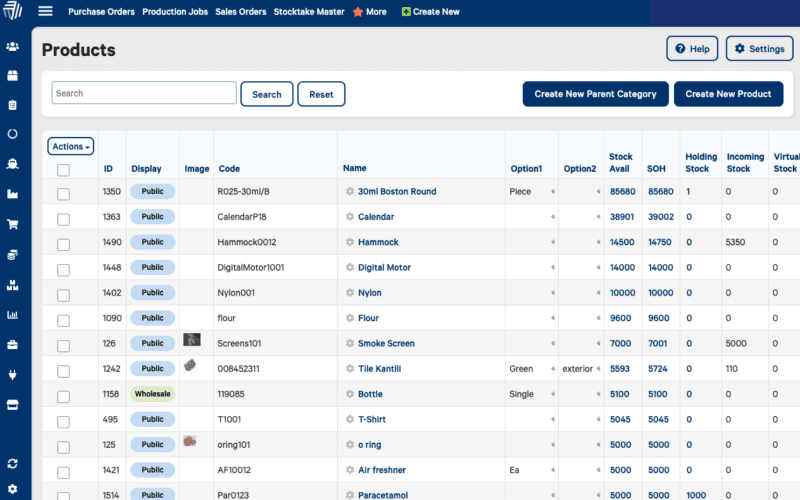Open the briefcase sidebar icon
800x500 pixels.
click(12, 345)
